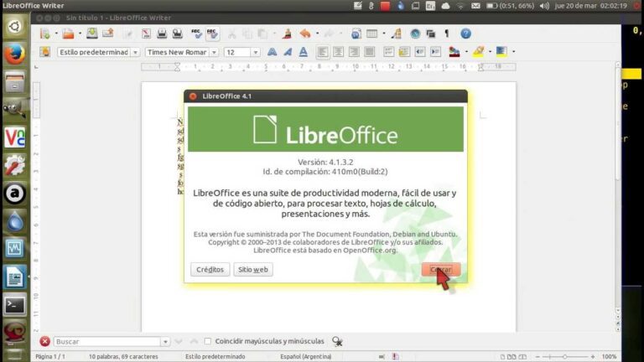Open a file with the folder icon
Viewport: 644px width, 362px height.
pyautogui.click(x=68, y=34)
